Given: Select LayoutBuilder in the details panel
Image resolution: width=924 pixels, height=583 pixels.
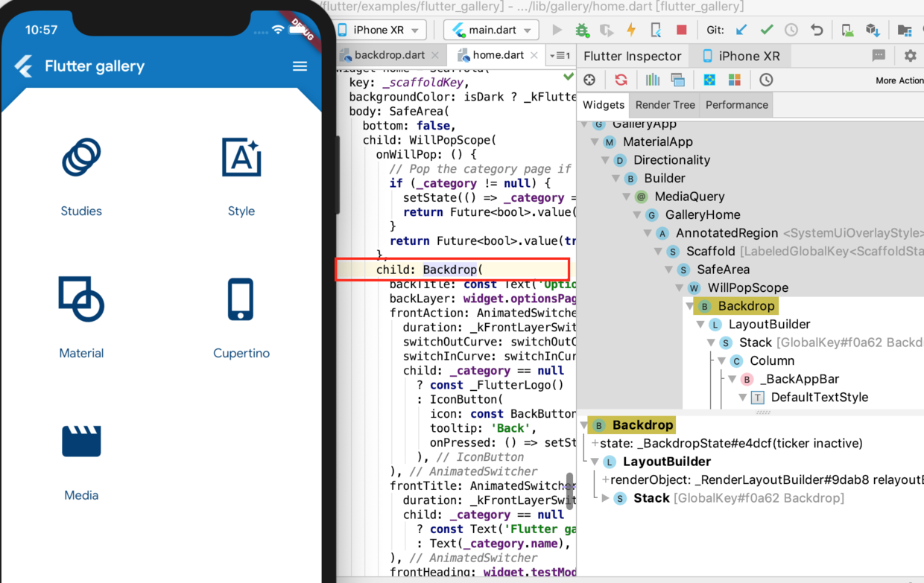Looking at the screenshot, I should (666, 462).
